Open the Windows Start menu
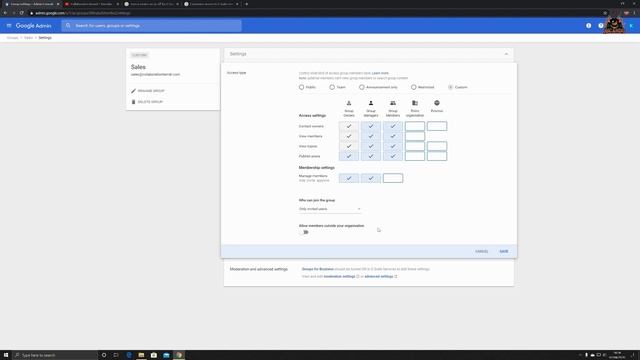This screenshot has height=360, width=640. 6,355
